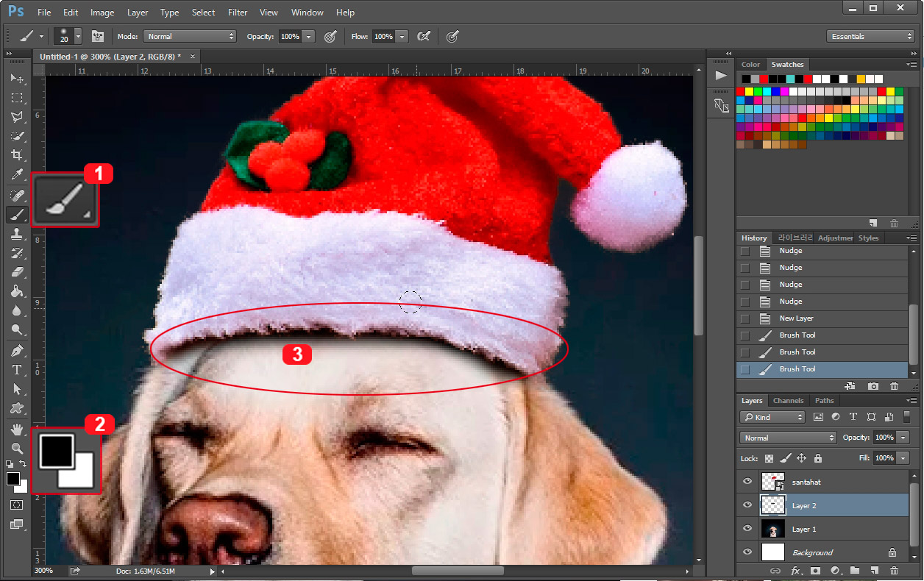This screenshot has width=924, height=581.
Task: Click Add layer style fx icon
Action: pyautogui.click(x=796, y=571)
